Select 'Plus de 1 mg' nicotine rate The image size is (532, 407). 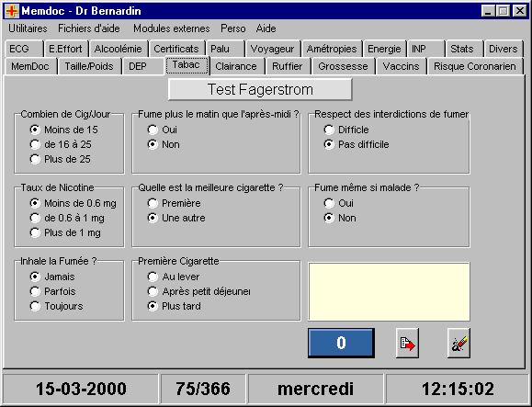(65, 232)
